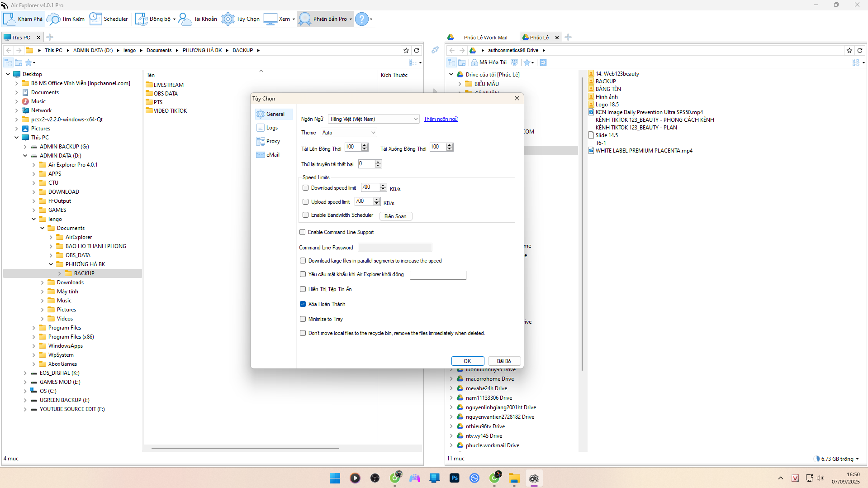Image resolution: width=868 pixels, height=488 pixels.
Task: Click the Mã Hóa Tải encryption icon
Action: pyautogui.click(x=474, y=62)
